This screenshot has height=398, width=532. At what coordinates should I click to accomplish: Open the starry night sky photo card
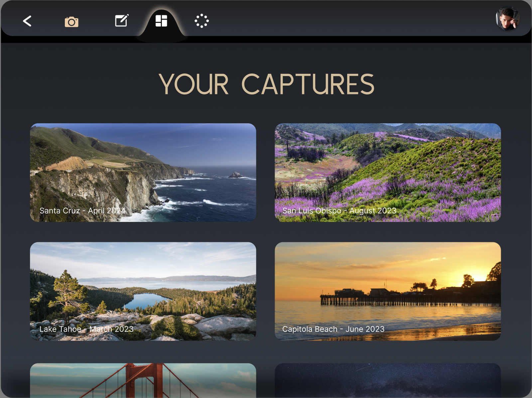388,380
